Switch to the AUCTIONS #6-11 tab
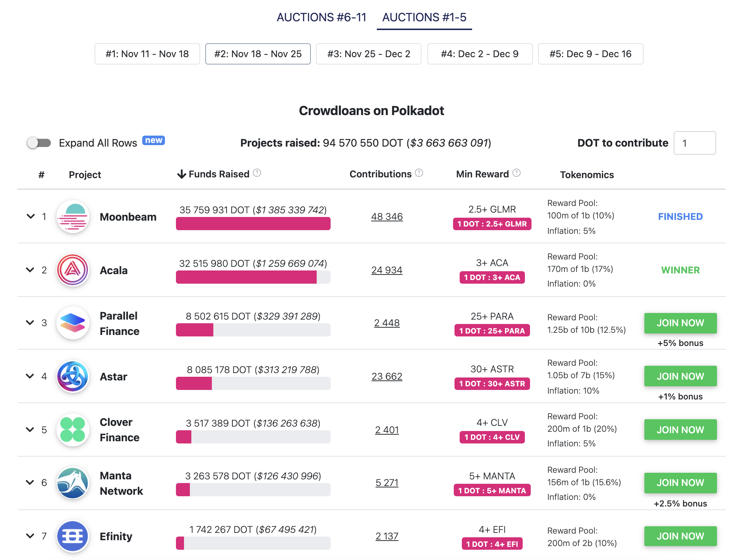 [x=321, y=17]
